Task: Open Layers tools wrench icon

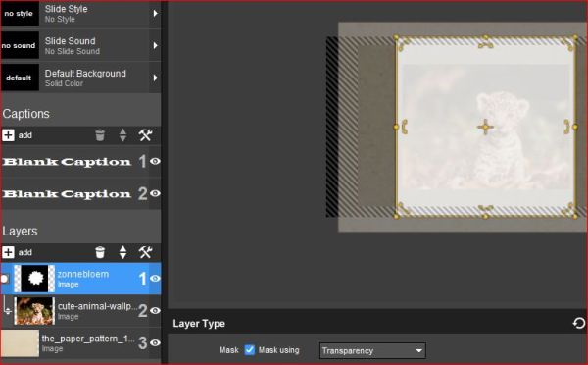Action: pos(145,252)
